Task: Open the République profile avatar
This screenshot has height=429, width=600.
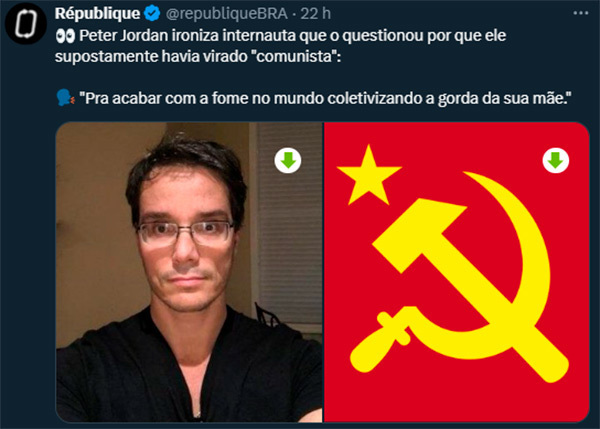Action: [26, 23]
